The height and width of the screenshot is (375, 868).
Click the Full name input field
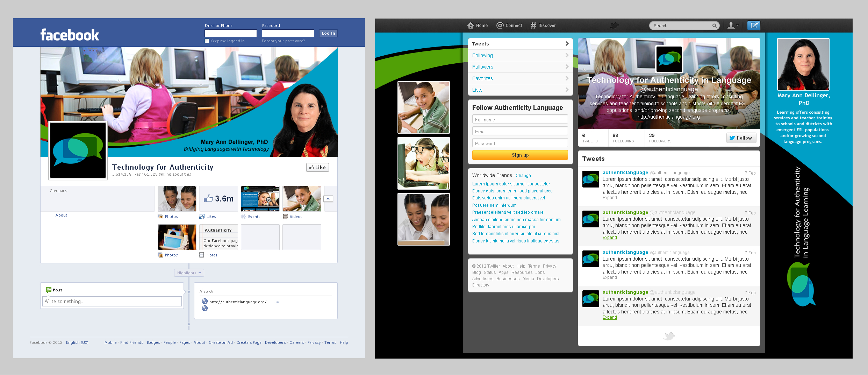(520, 120)
